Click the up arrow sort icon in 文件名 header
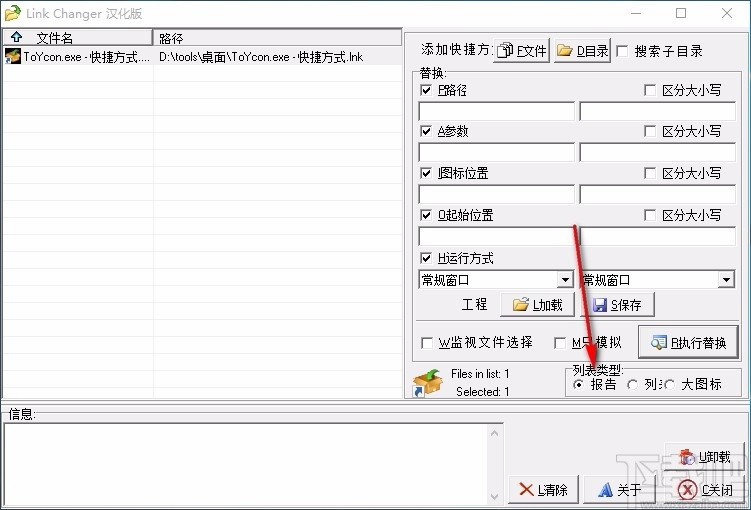The width and height of the screenshot is (751, 510). tap(17, 37)
